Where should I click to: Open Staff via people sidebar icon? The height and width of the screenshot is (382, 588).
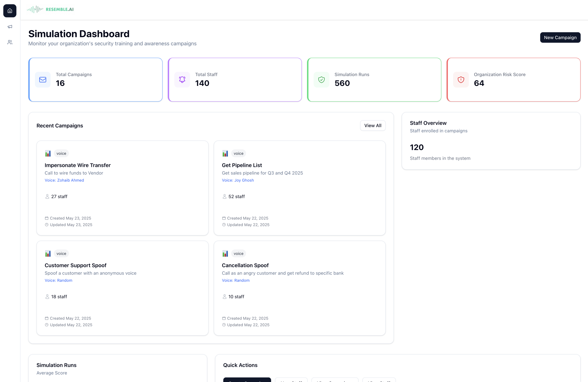click(10, 42)
